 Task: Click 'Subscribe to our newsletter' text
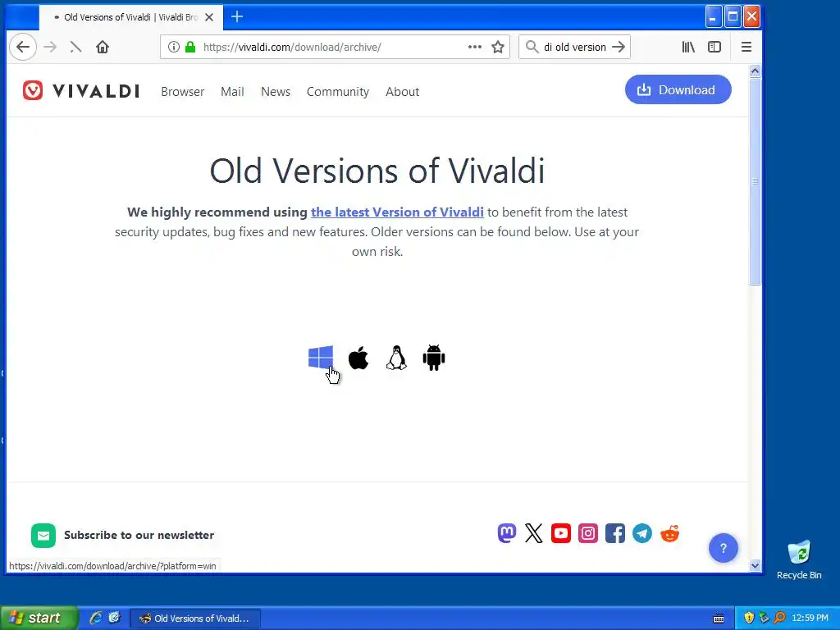coord(139,535)
